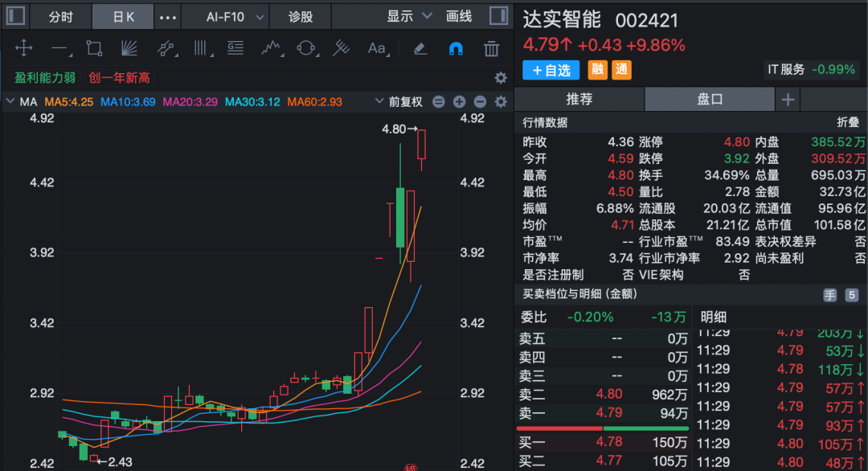Image resolution: width=868 pixels, height=471 pixels.
Task: Click the 卖一 4.79 order row
Action: coord(603,413)
